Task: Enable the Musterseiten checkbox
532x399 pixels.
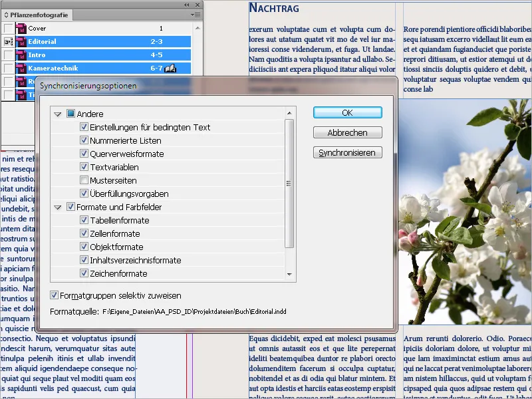Action: (84, 180)
